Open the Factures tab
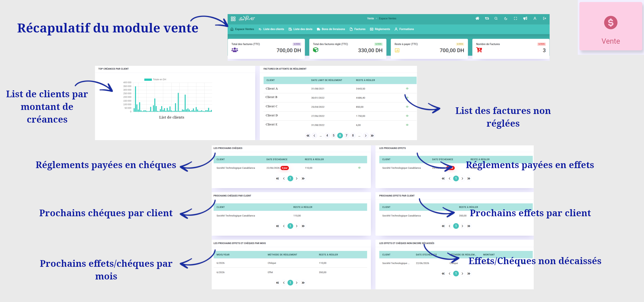 (x=357, y=29)
